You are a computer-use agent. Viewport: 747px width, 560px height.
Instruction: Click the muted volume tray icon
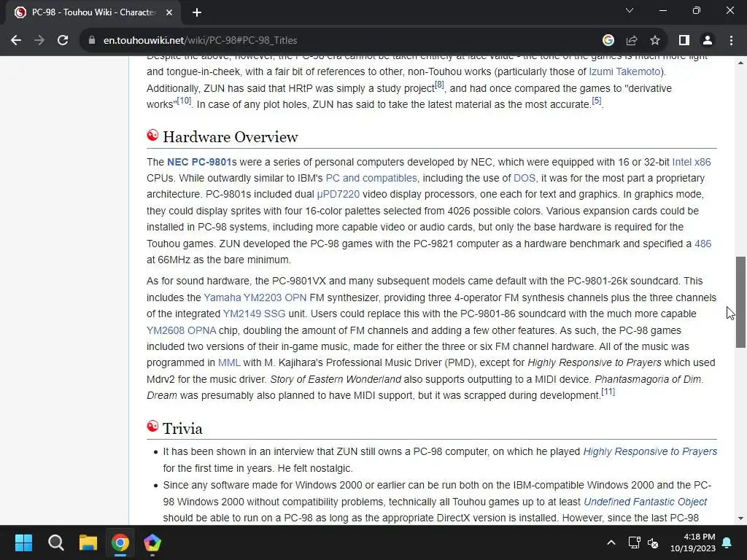click(x=653, y=542)
